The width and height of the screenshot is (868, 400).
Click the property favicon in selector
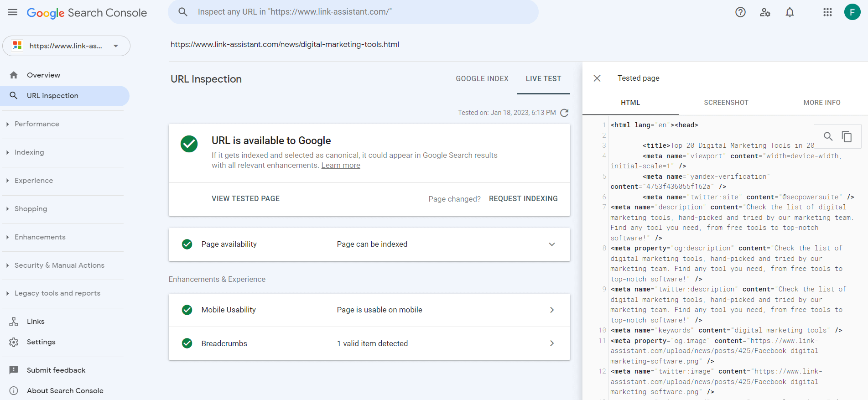point(17,46)
